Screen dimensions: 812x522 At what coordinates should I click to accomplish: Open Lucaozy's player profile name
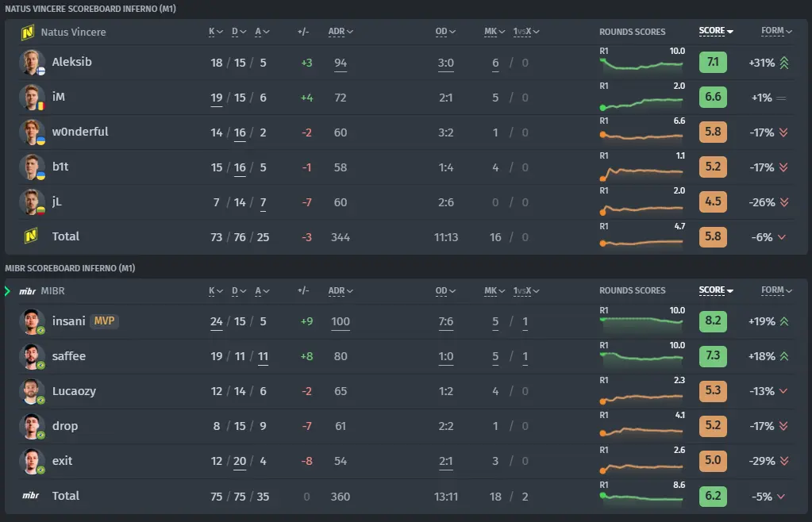tap(74, 391)
